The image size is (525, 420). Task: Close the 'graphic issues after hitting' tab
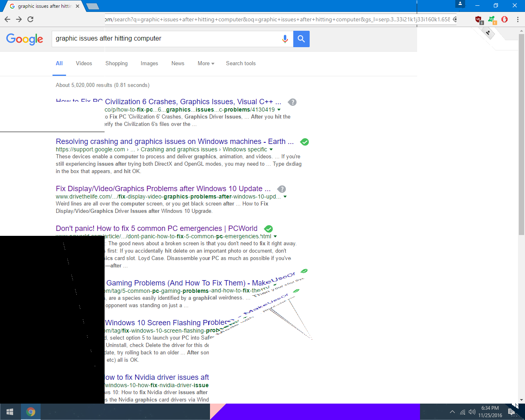coord(78,6)
